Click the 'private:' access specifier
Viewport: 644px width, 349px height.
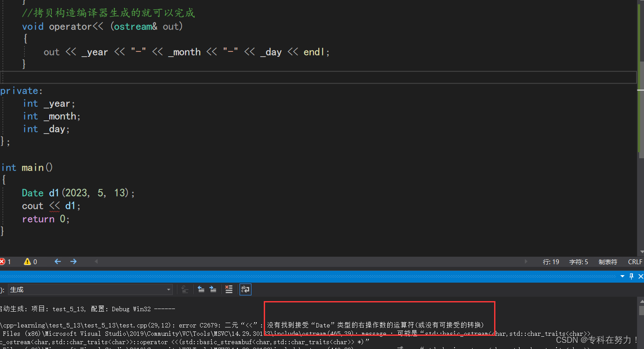coord(22,91)
